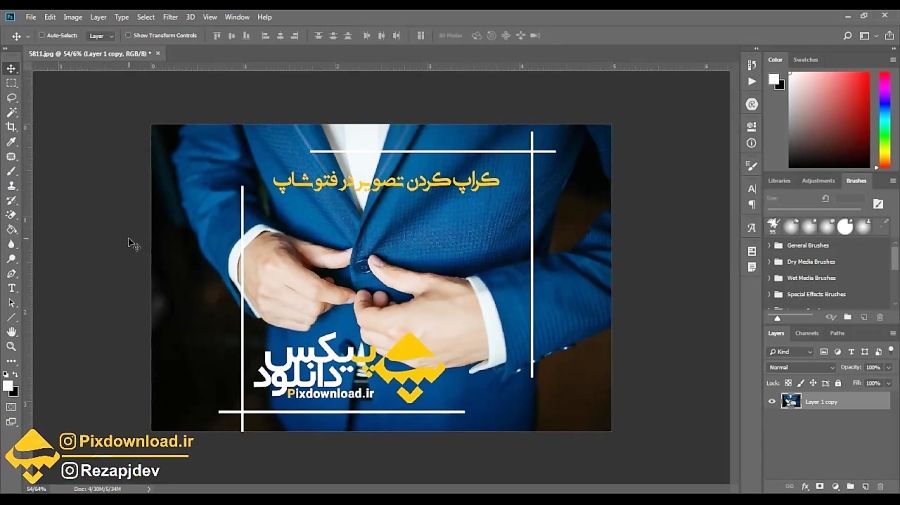Open the Kind filter dropdown

[790, 351]
